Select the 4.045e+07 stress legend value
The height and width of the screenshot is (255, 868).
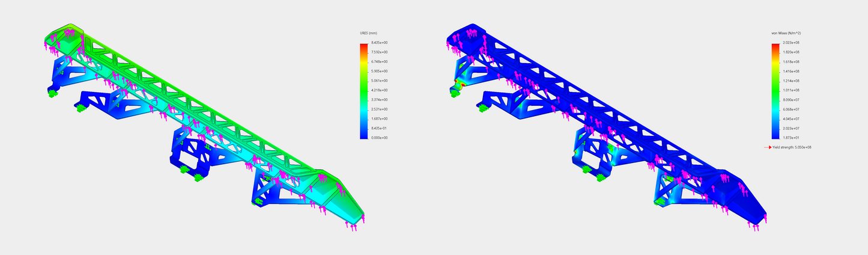(791, 118)
